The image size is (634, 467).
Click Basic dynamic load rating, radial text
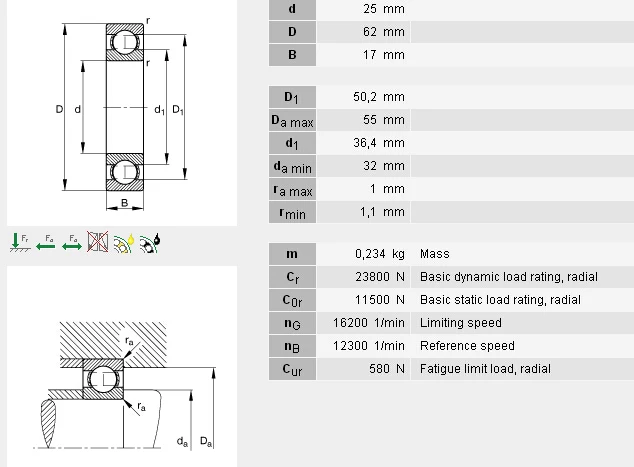pos(509,277)
